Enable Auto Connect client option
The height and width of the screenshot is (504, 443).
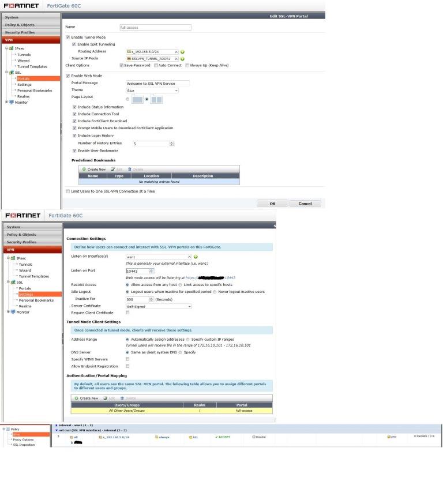click(x=156, y=66)
